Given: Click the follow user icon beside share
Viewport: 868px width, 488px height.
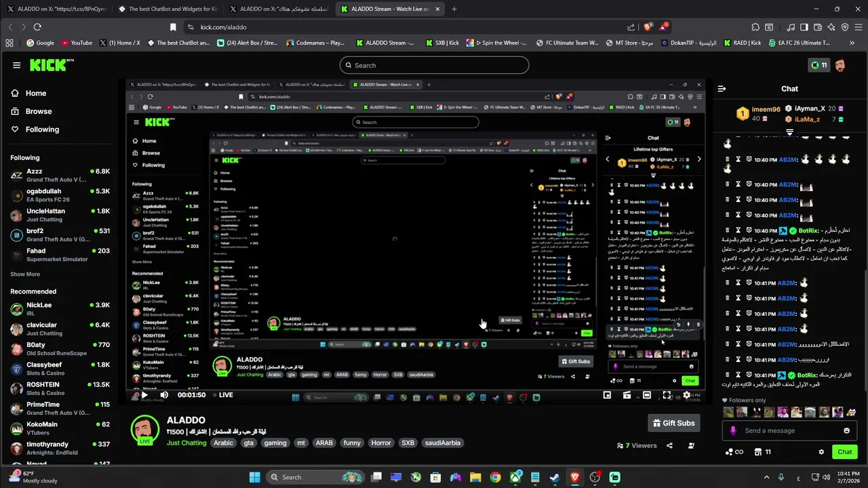Looking at the screenshot, I should (691, 445).
